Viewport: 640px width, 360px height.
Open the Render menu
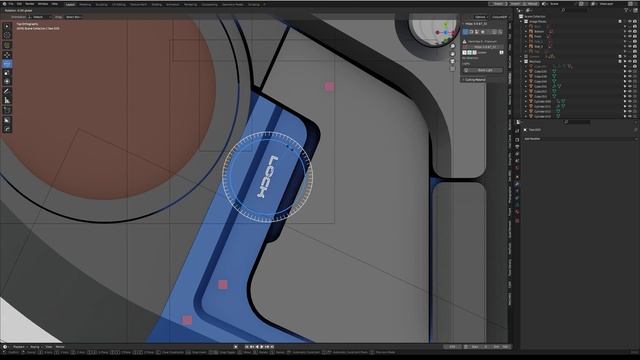click(x=29, y=4)
